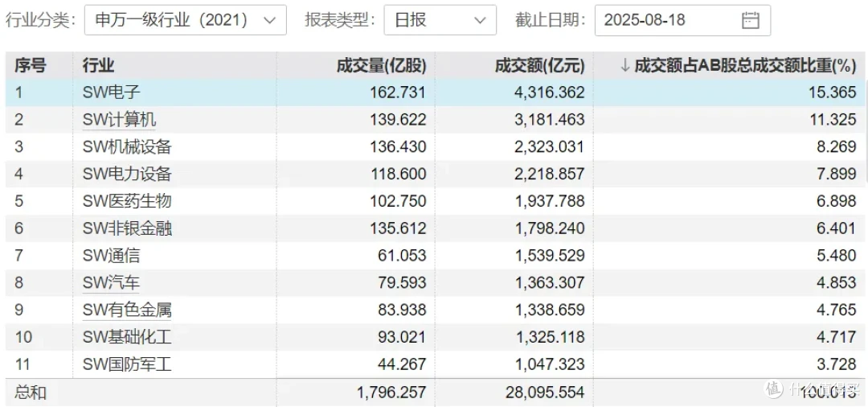Screen dimensions: 868x407
Task: Open the SW通信 industry link
Action: (x=111, y=255)
